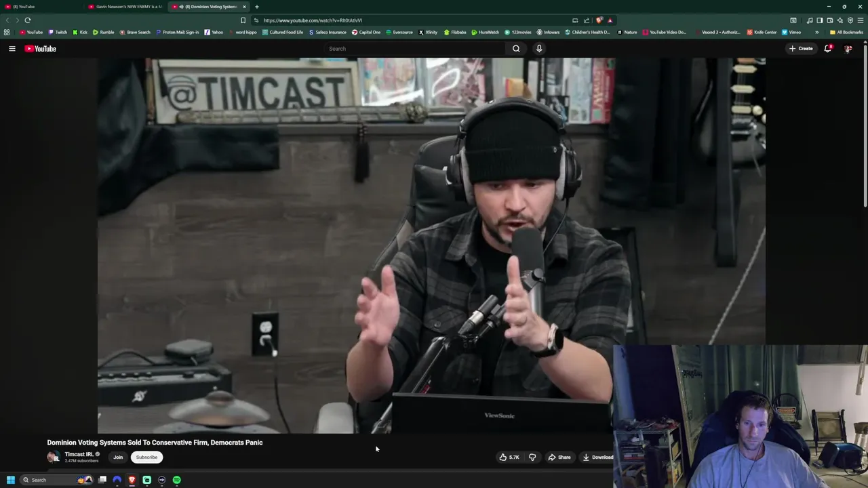Open a new browser tab
The width and height of the screenshot is (868, 488).
[x=256, y=7]
